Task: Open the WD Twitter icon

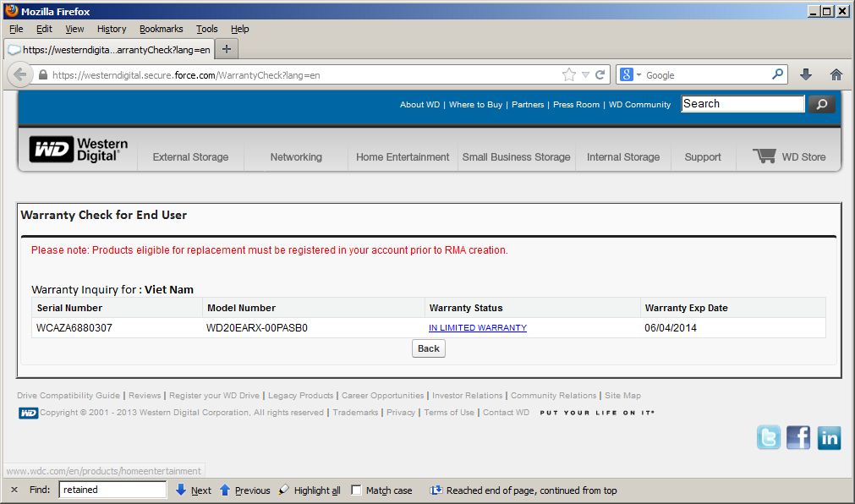Action: [768, 437]
